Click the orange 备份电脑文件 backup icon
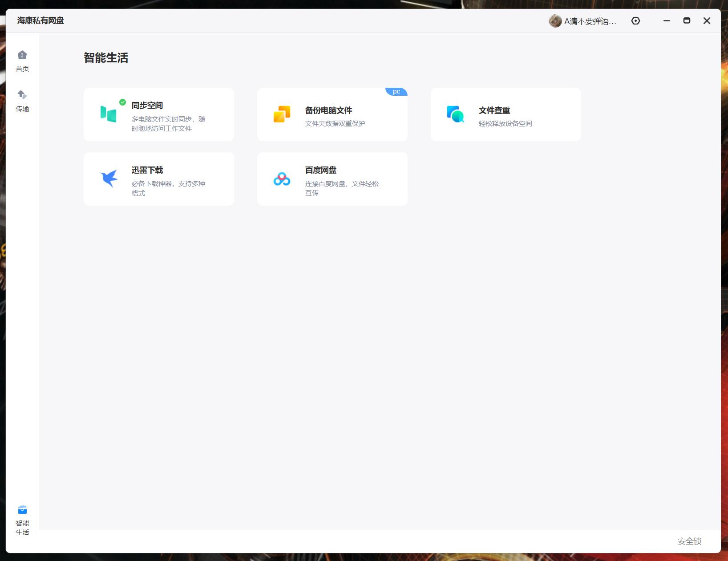The image size is (728, 561). 282,114
